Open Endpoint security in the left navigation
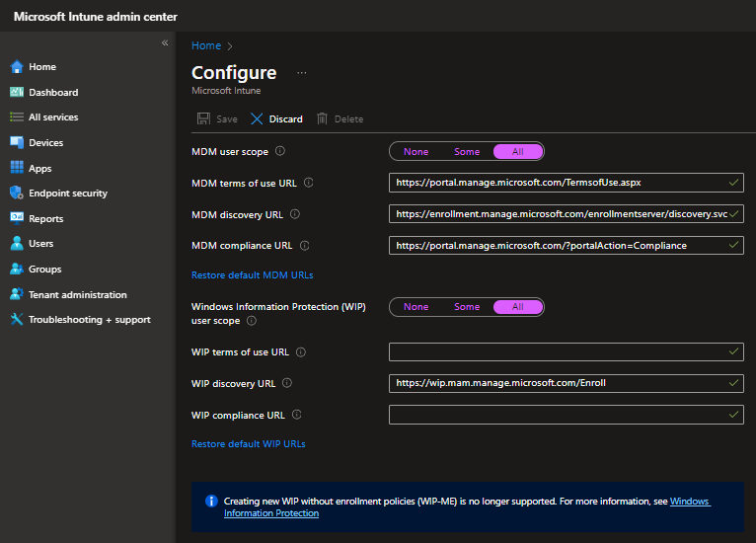The width and height of the screenshot is (756, 543). 68,193
